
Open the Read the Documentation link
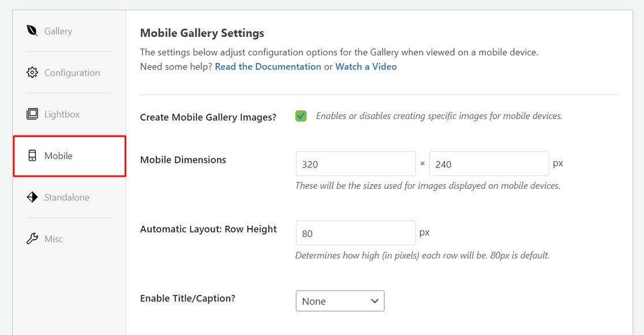(268, 66)
